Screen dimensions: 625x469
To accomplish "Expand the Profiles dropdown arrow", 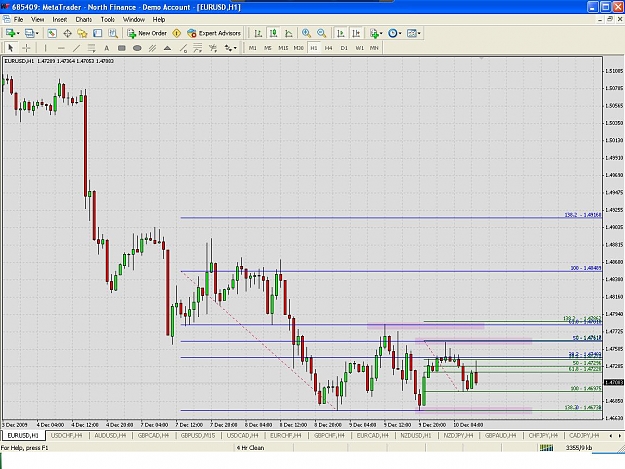I will [37, 33].
